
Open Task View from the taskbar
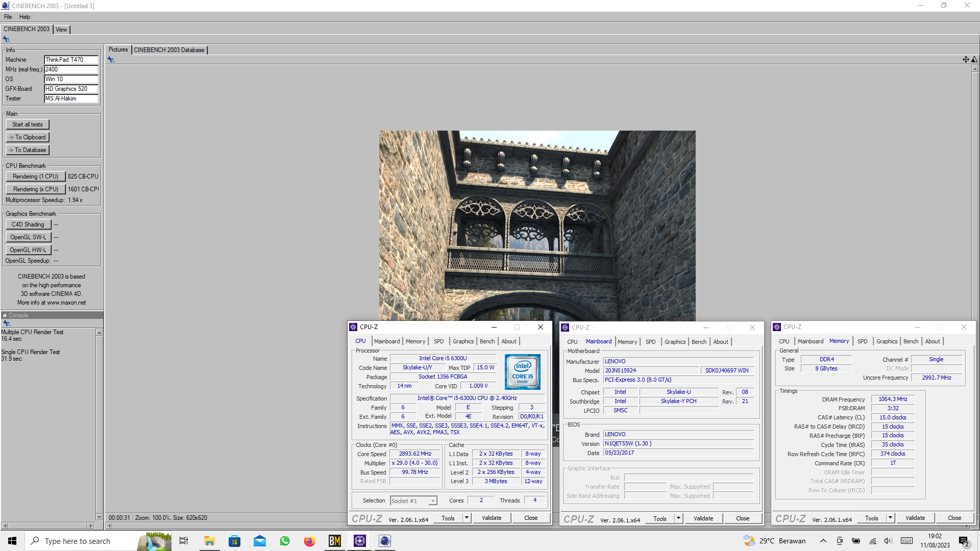[x=184, y=541]
